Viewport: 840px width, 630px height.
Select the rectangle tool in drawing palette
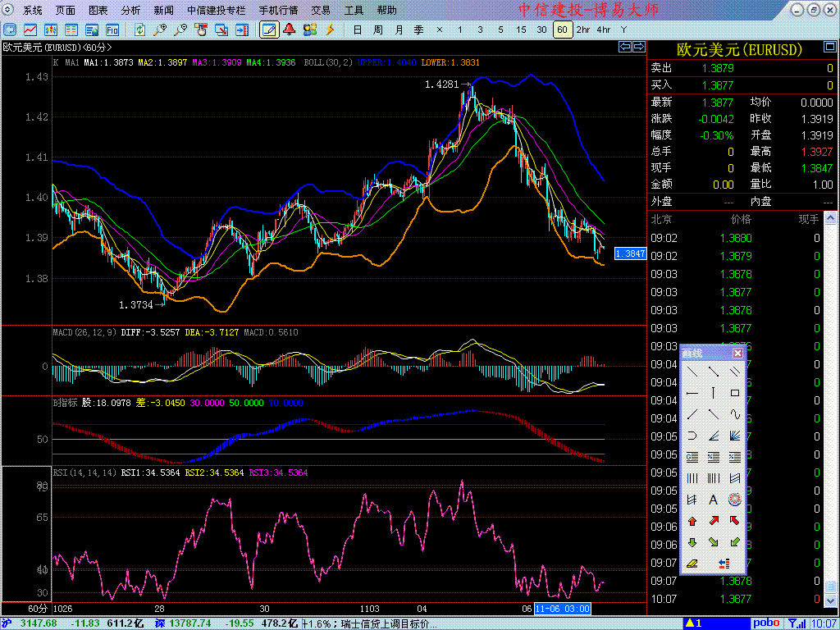[x=735, y=393]
